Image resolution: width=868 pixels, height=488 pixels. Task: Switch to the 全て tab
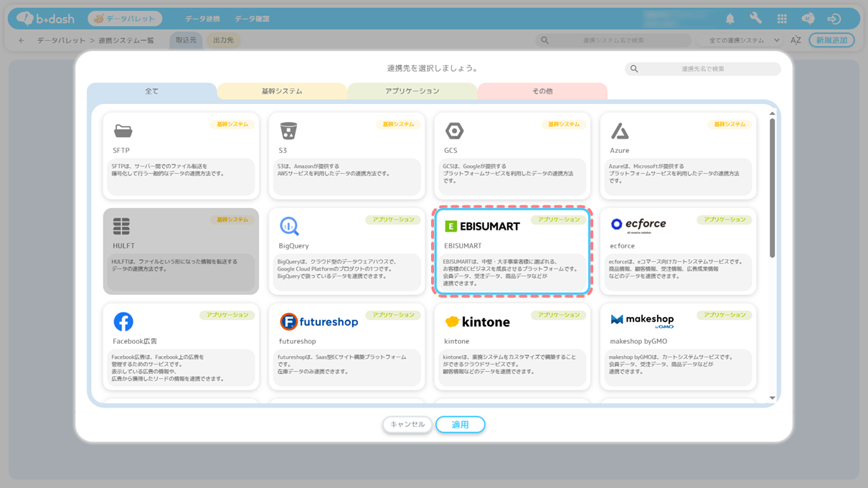click(x=152, y=91)
